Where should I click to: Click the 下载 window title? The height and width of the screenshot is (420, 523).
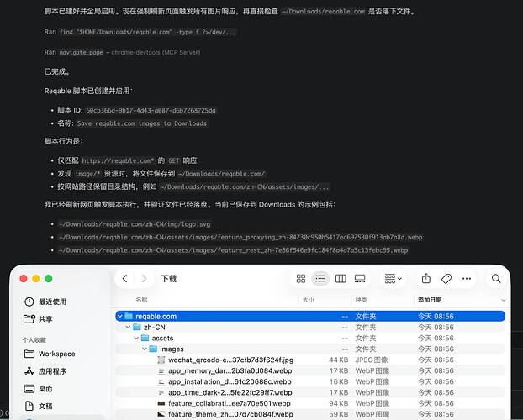(x=168, y=278)
